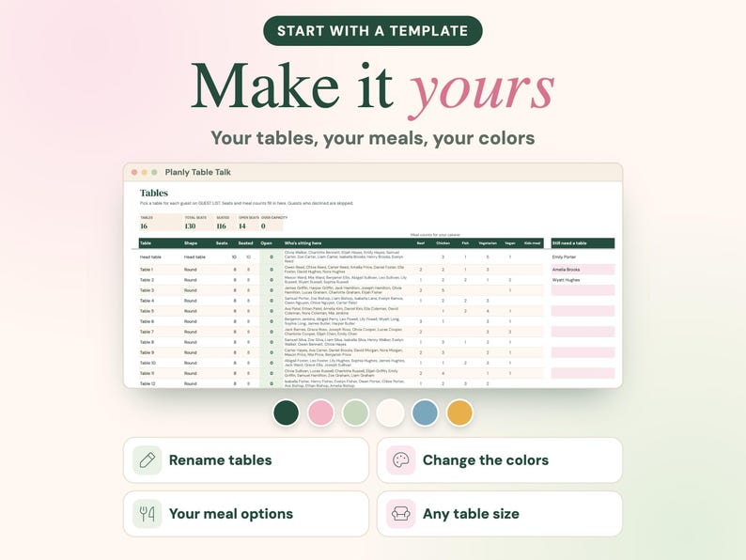Click the Chicken meal column header
Viewport: 746px width, 560px height.
443,243
